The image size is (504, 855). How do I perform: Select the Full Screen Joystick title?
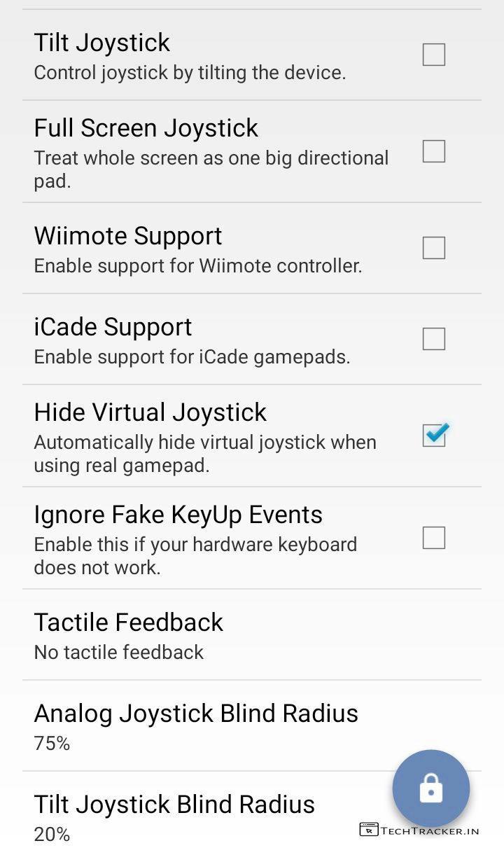tap(146, 128)
